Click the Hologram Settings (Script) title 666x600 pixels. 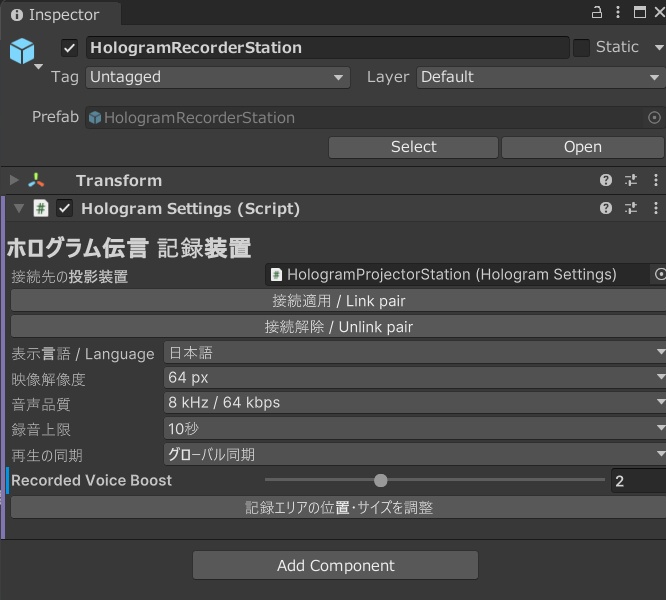pos(190,208)
